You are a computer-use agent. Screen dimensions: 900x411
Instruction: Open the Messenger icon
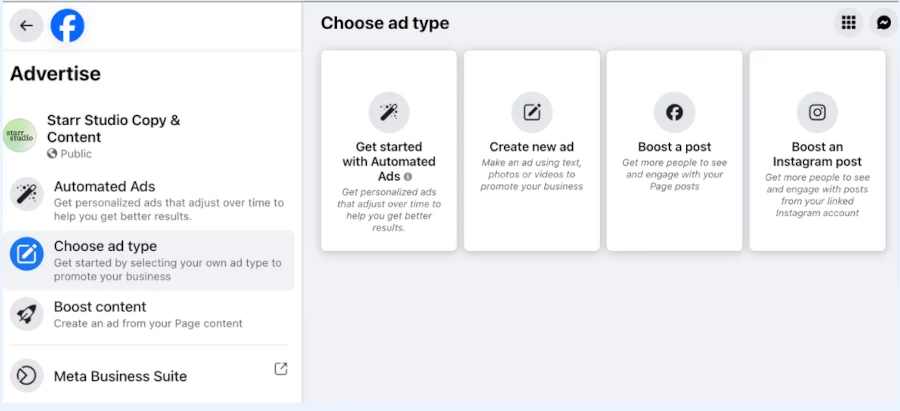coord(884,23)
